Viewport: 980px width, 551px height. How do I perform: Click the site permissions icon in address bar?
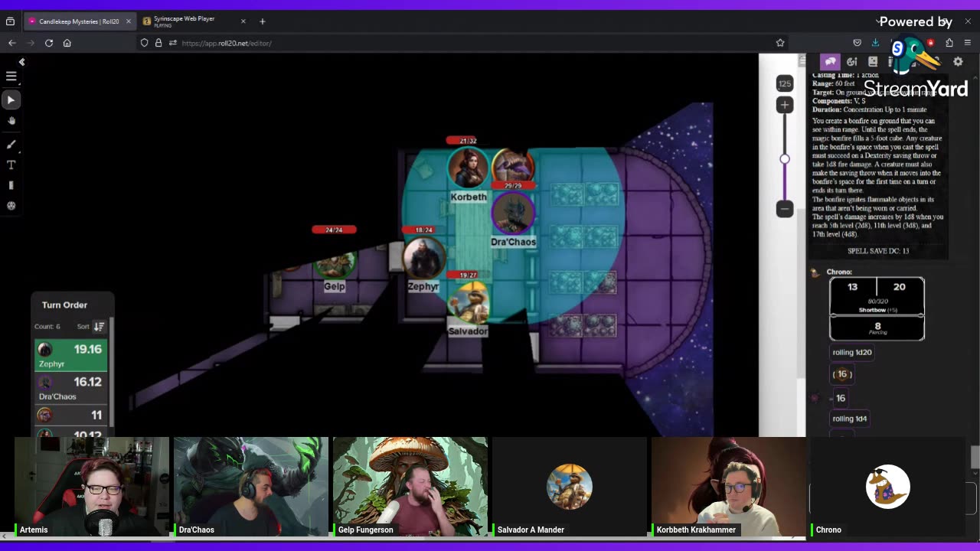click(x=173, y=43)
